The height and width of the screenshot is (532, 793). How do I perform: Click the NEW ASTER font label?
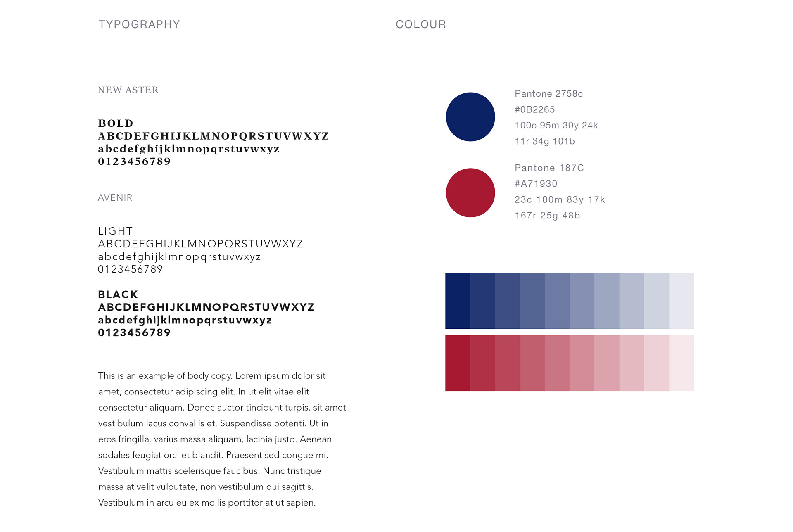tap(128, 90)
